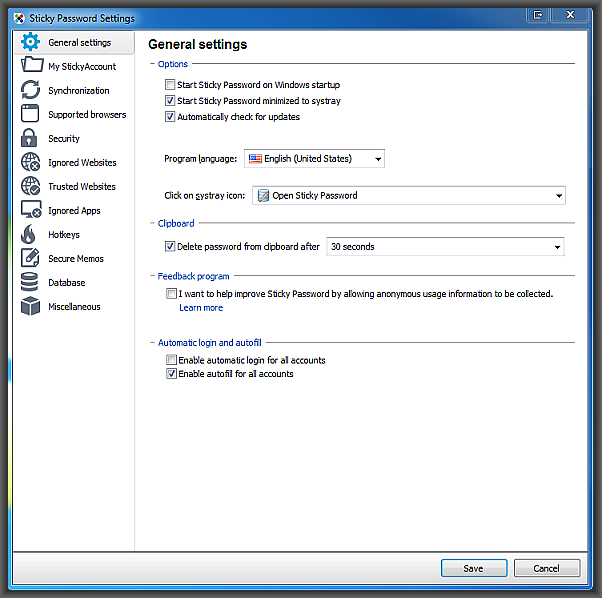Switch to Synchronization settings
The image size is (602, 598).
click(x=74, y=90)
